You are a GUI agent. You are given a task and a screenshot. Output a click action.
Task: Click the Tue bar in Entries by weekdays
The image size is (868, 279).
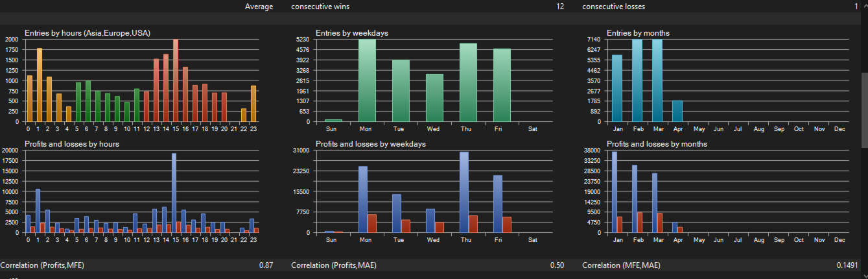401,91
